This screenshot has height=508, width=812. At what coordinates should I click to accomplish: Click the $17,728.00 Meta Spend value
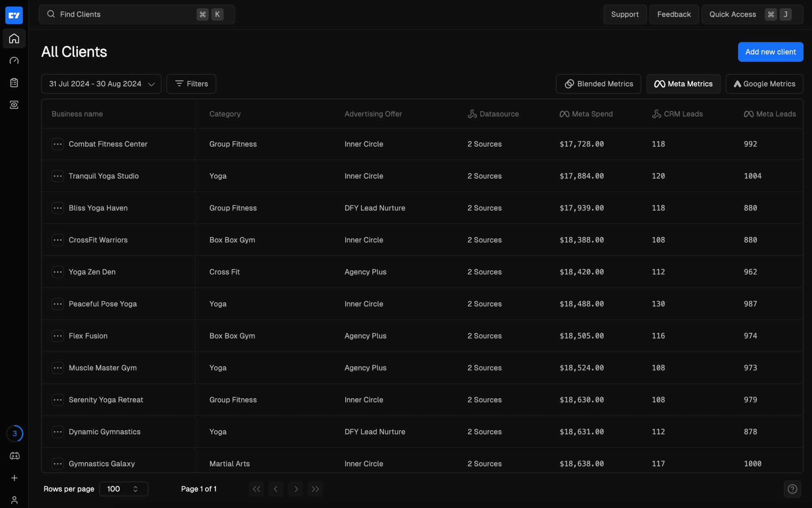click(581, 144)
